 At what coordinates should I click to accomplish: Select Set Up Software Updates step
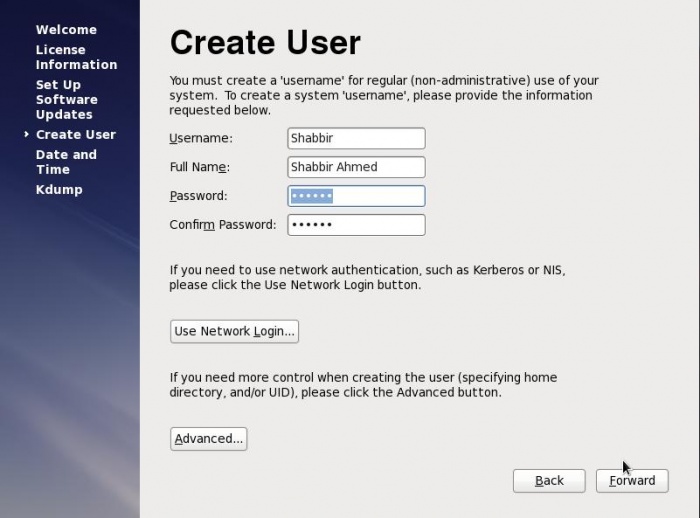pos(67,100)
